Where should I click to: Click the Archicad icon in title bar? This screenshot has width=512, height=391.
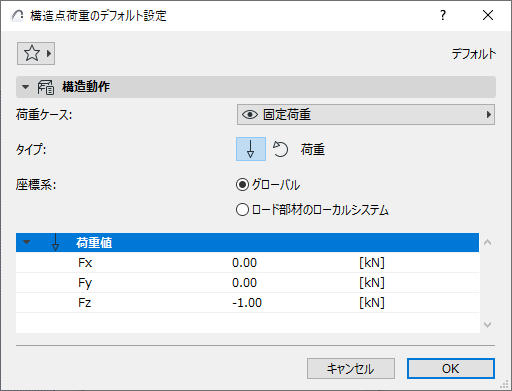tap(17, 15)
